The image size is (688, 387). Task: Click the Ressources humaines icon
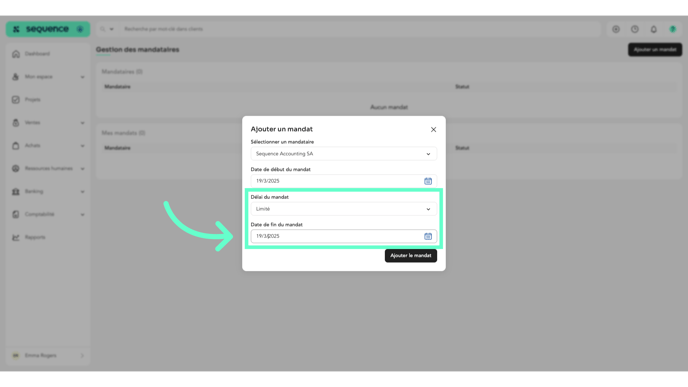point(16,168)
